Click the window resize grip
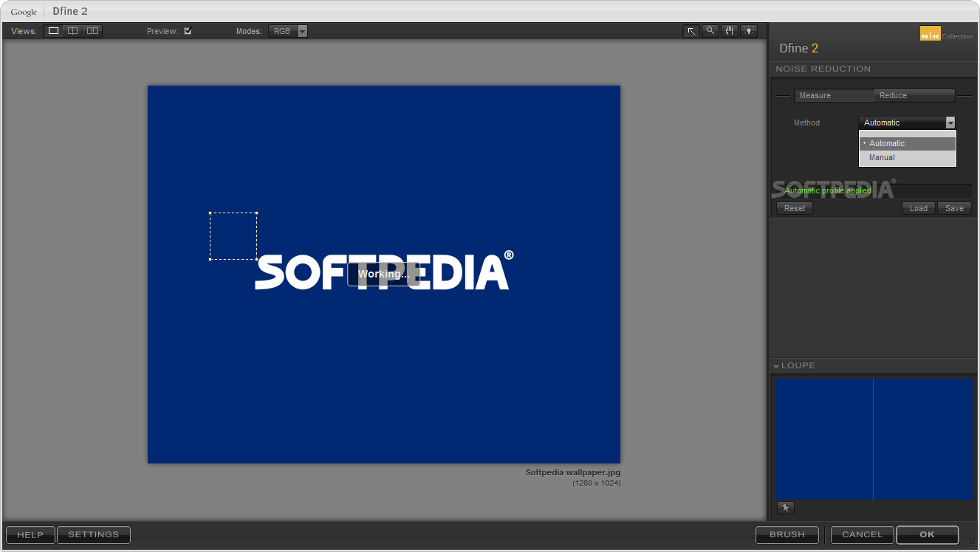This screenshot has height=552, width=980. click(973, 545)
